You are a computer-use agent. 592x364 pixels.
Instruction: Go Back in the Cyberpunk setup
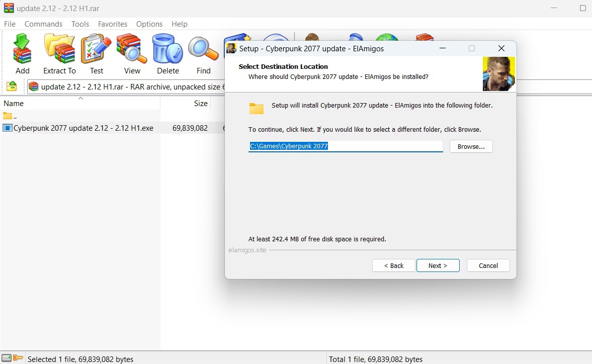click(393, 265)
